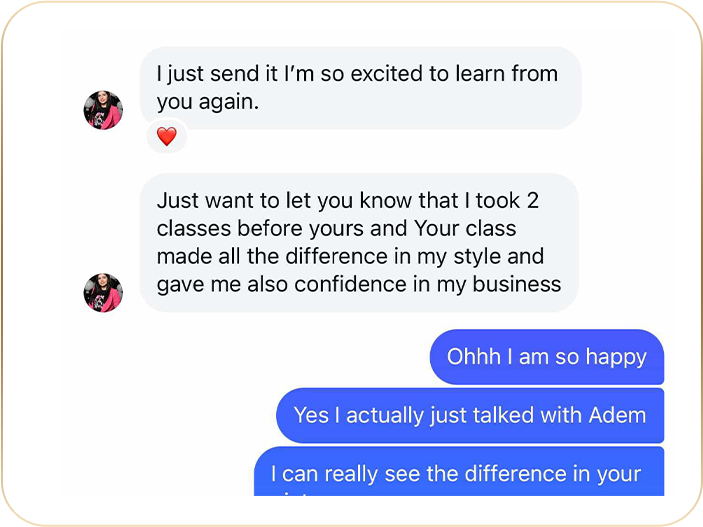Click the "Ohhh I am so happy" bubble
Screen dimensions: 703x527
coord(547,357)
